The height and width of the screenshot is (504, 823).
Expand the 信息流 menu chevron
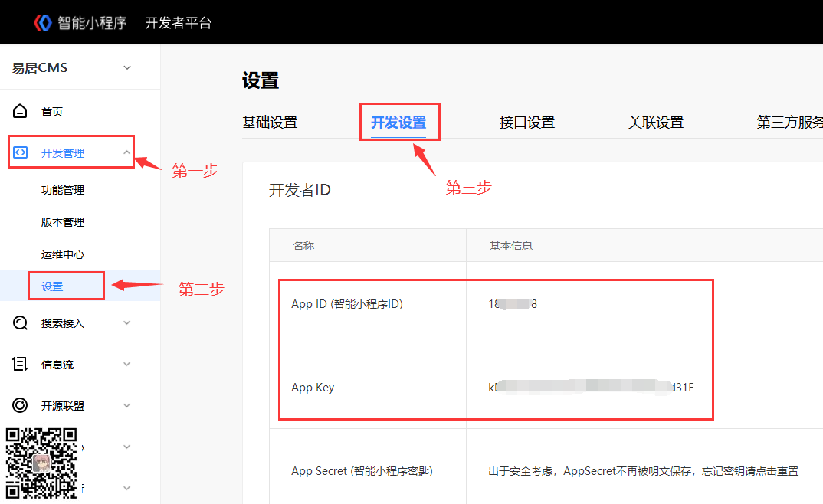point(126,364)
